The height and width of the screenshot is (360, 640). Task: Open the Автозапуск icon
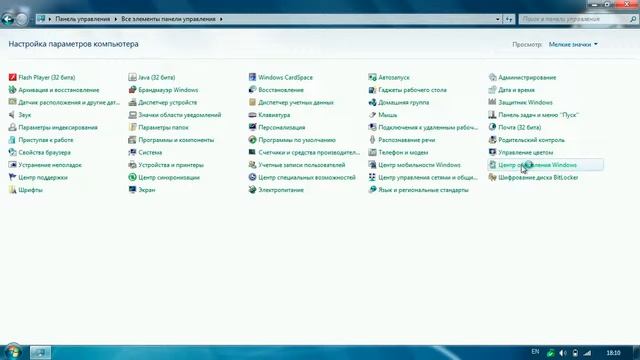point(372,77)
